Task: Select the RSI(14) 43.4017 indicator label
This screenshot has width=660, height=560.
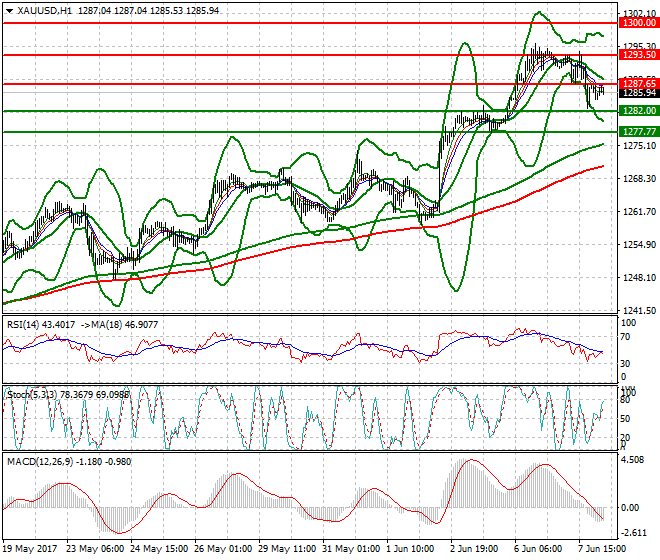Action: click(x=41, y=325)
